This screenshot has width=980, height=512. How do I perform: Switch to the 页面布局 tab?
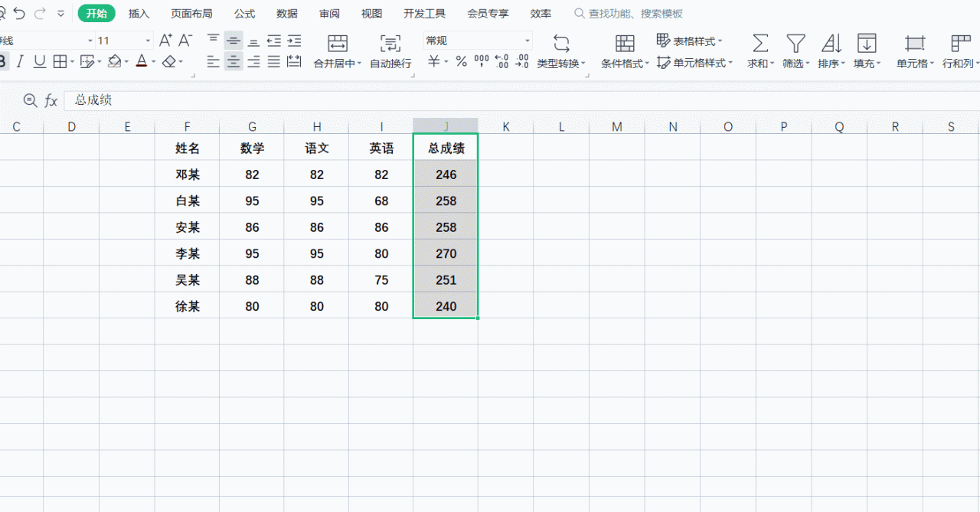(x=191, y=14)
